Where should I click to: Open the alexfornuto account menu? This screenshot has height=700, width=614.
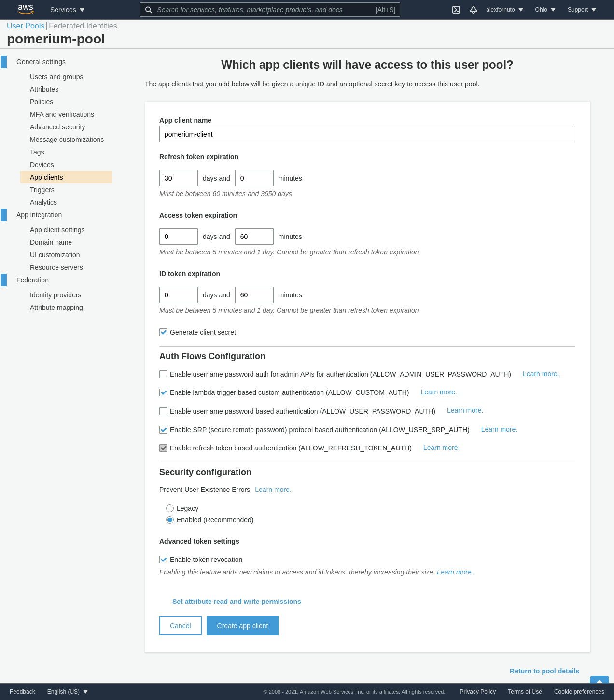click(x=504, y=10)
